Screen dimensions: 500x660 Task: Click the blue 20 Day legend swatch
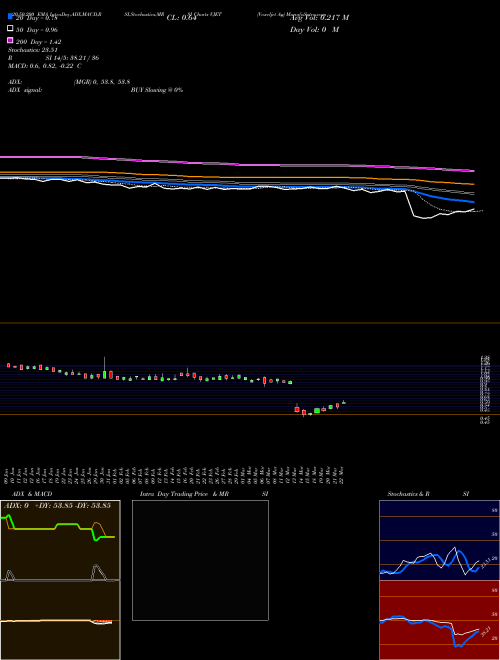[10, 17]
